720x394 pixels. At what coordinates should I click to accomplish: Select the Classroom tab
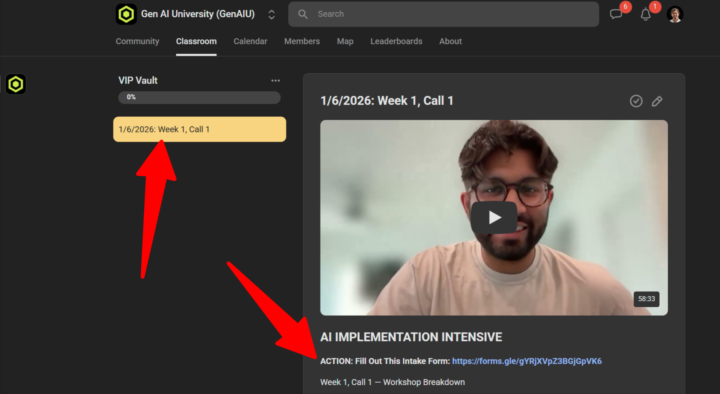pos(196,41)
